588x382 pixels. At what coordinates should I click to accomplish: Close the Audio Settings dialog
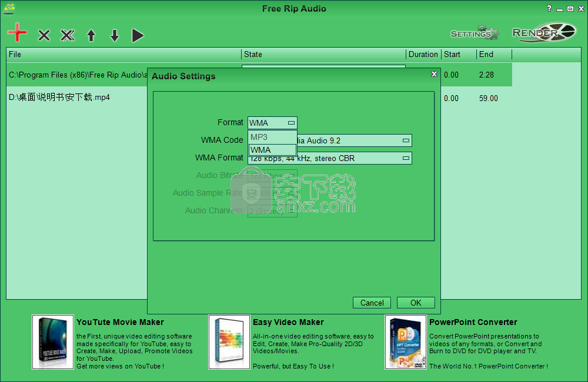[x=434, y=74]
